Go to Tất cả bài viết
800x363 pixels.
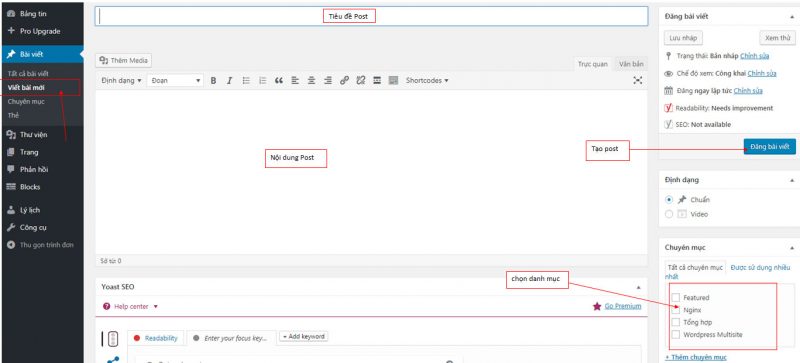tap(28, 74)
